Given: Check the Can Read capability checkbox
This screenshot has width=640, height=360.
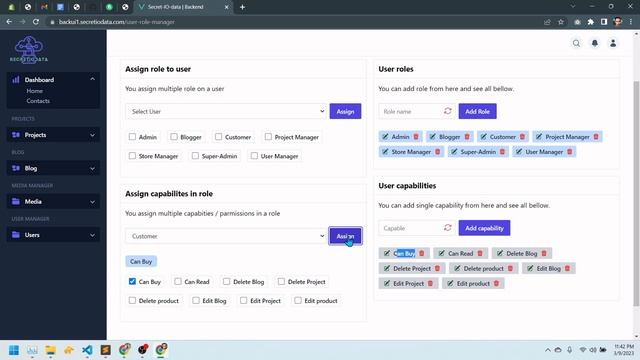Looking at the screenshot, I should [178, 281].
